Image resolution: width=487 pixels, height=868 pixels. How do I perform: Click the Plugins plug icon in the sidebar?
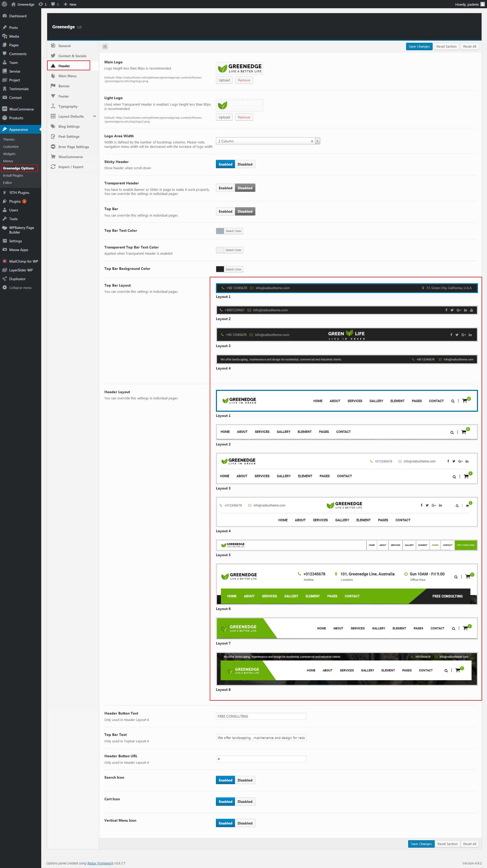click(x=5, y=201)
